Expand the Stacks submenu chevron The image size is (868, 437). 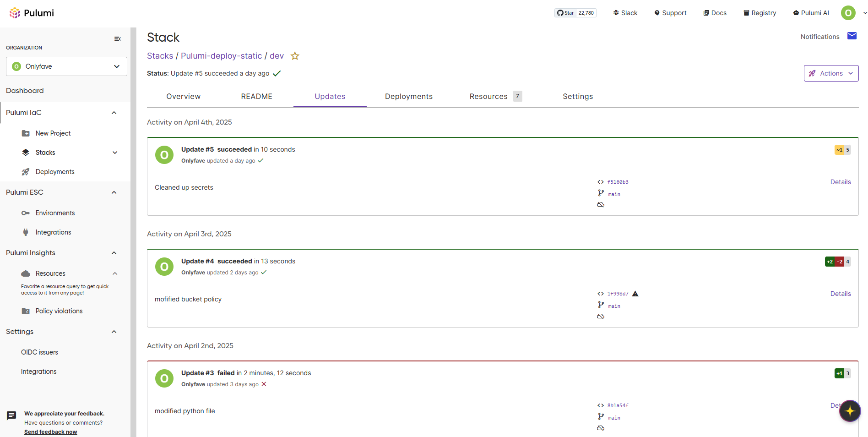pyautogui.click(x=115, y=153)
